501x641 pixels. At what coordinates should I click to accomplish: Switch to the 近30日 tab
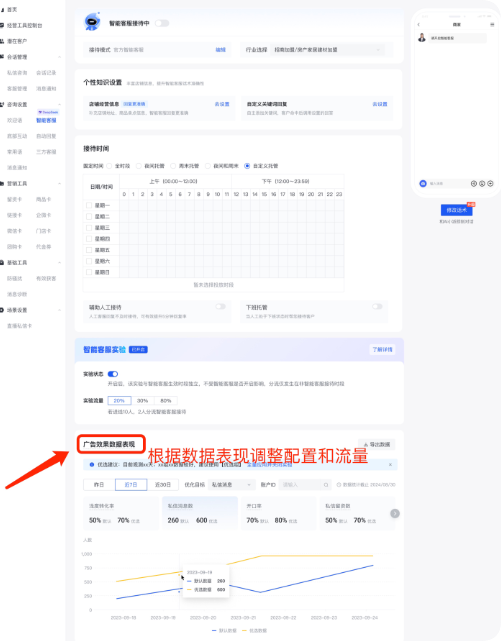click(x=163, y=485)
